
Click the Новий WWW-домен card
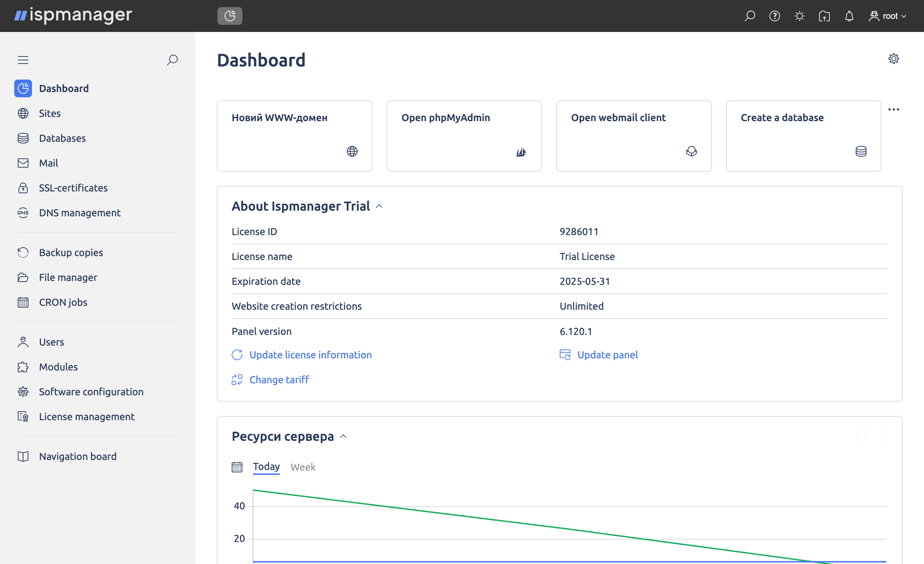(294, 136)
